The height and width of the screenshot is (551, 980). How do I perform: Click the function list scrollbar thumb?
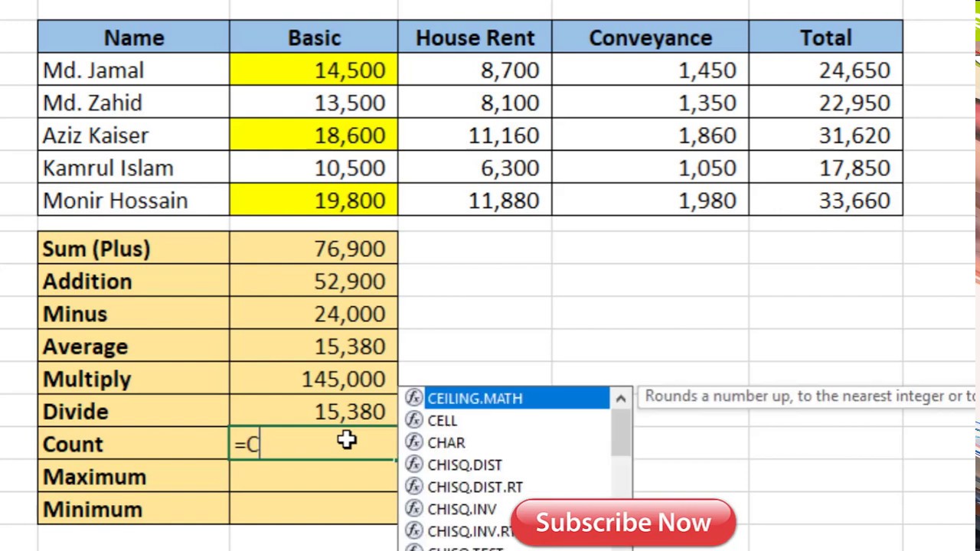pyautogui.click(x=621, y=432)
